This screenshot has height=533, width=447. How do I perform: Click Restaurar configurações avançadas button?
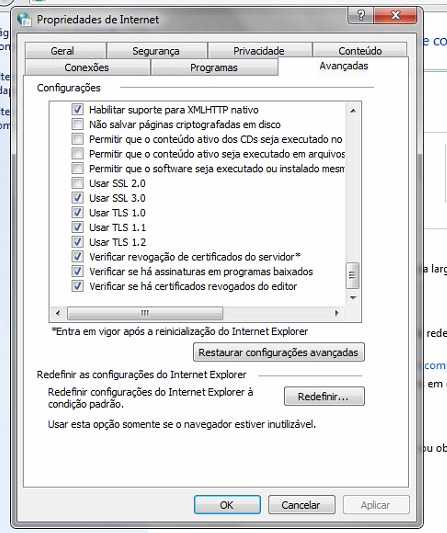[278, 352]
